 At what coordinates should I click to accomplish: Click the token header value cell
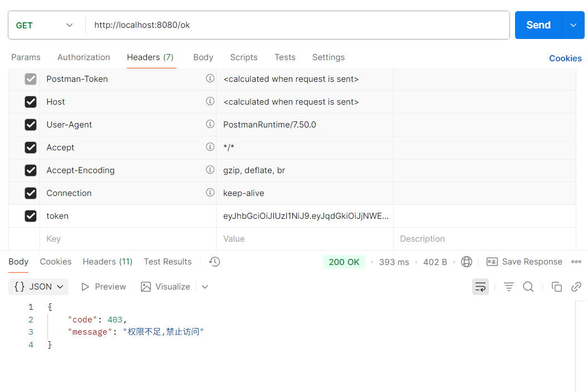click(x=305, y=216)
